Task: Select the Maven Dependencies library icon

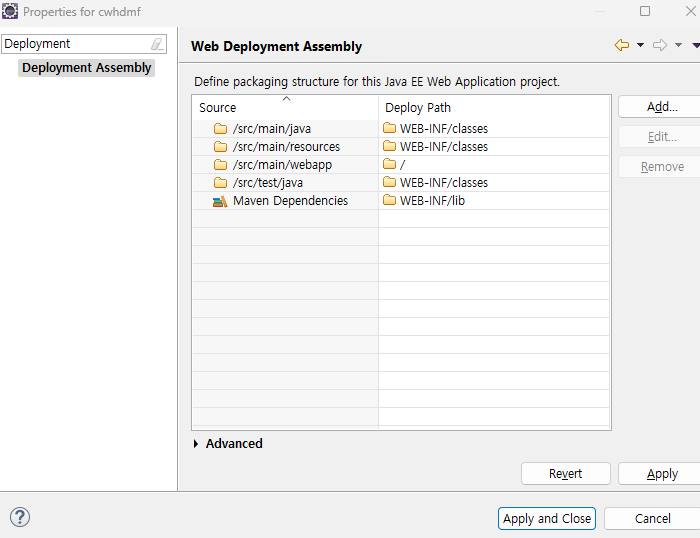Action: point(220,201)
